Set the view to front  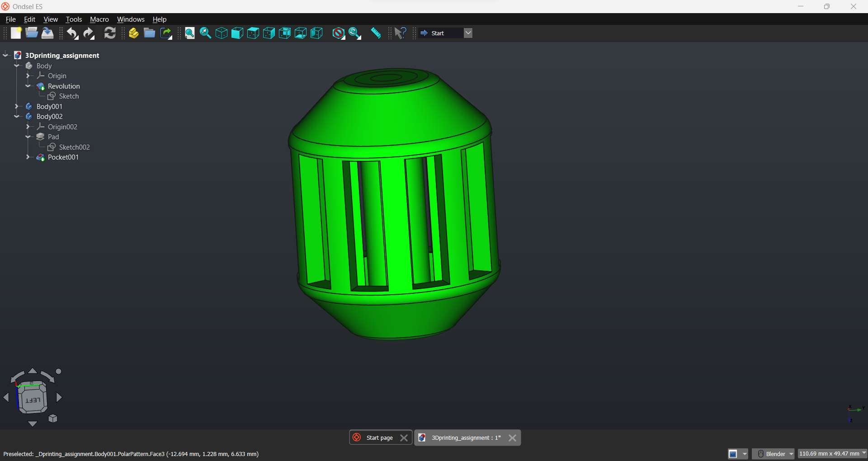coord(237,33)
